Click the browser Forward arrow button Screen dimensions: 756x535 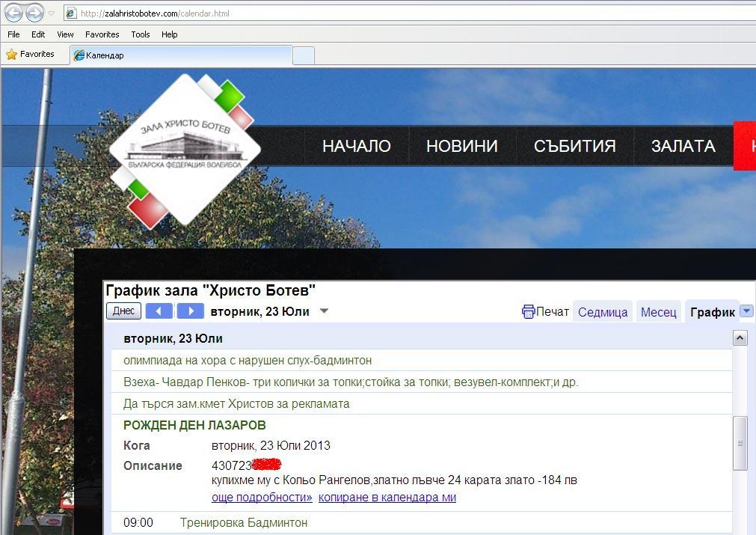point(34,13)
